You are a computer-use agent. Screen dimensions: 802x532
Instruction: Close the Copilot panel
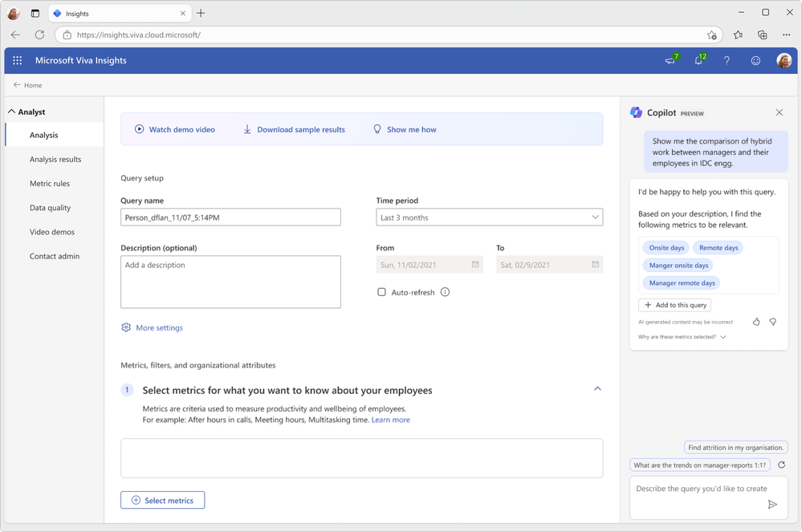click(x=779, y=113)
